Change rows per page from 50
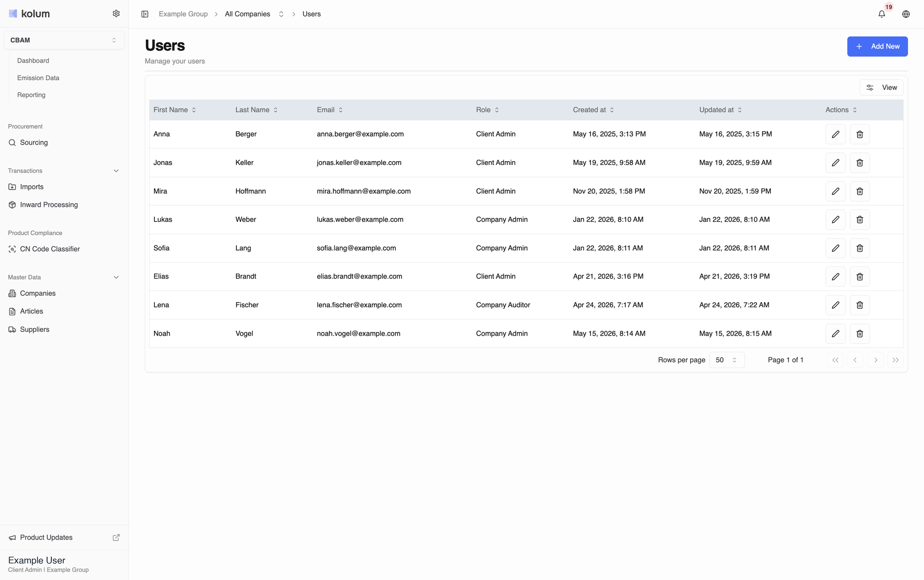The image size is (924, 580). 727,360
